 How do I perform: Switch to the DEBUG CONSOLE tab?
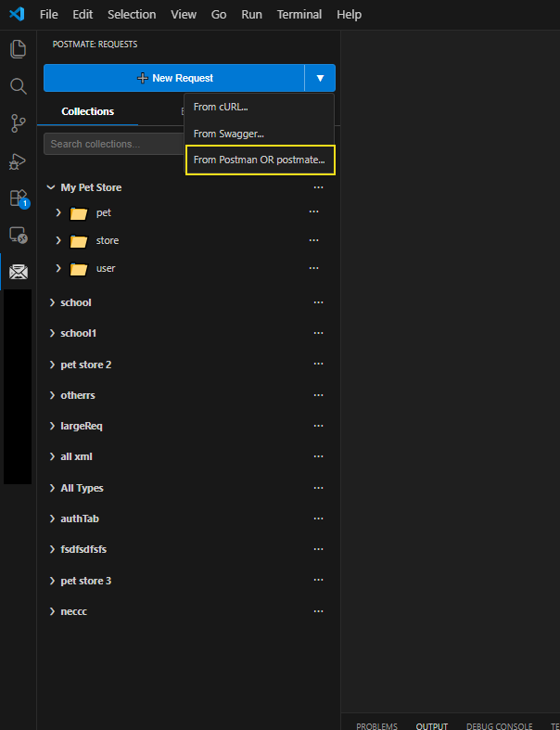[x=499, y=725]
